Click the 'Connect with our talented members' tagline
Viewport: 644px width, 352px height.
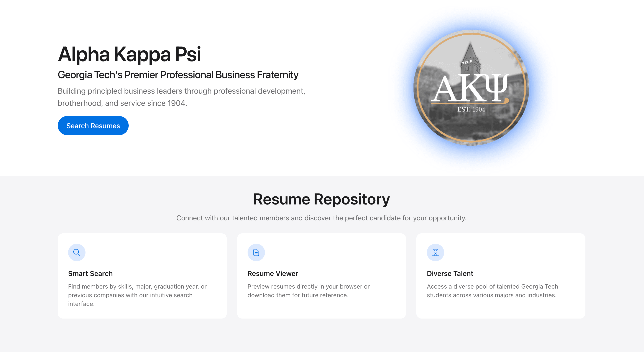pos(321,218)
